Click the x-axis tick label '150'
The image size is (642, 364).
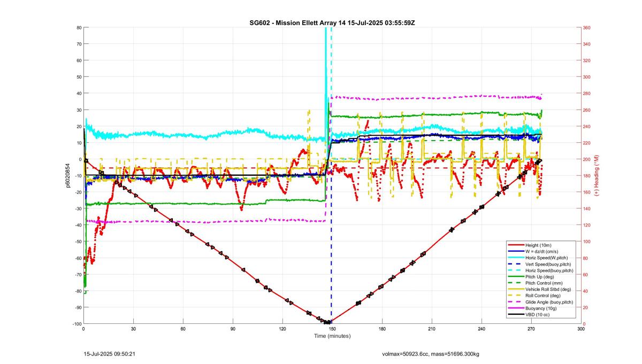[x=332, y=329]
